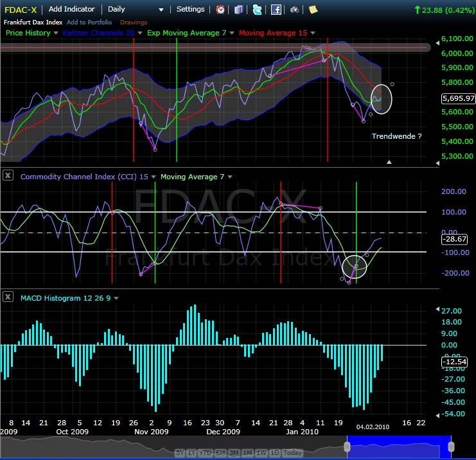
Task: Click the Add to Portfolio link
Action: (89, 22)
